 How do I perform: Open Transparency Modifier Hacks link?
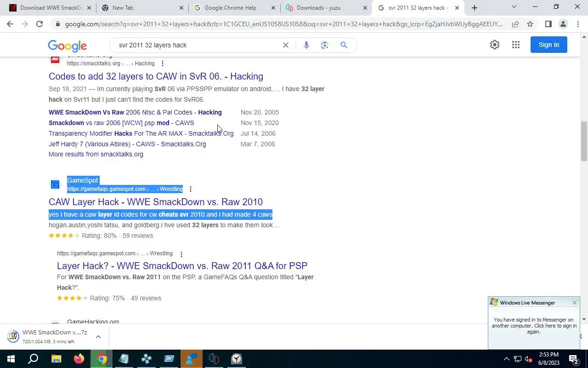pos(141,133)
